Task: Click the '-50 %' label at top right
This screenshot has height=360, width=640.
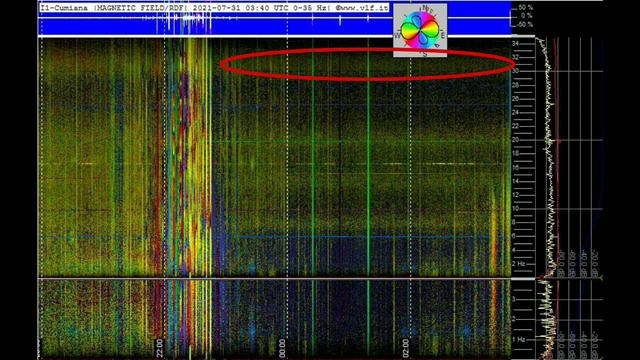Action: 525,24
